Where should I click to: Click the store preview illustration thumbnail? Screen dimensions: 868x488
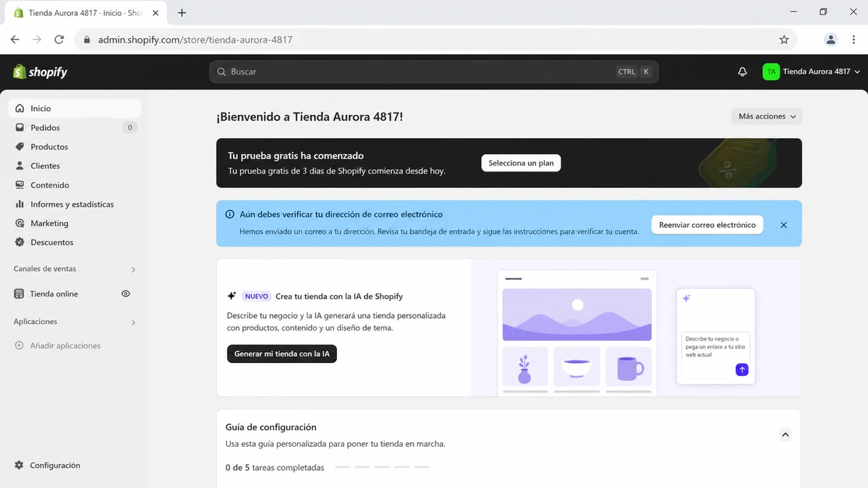tap(577, 334)
